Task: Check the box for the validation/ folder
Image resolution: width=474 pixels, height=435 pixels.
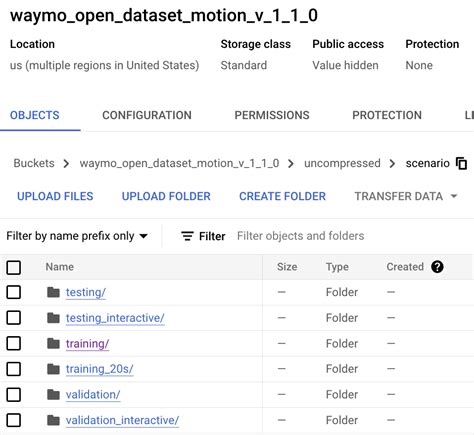Action: pos(14,395)
